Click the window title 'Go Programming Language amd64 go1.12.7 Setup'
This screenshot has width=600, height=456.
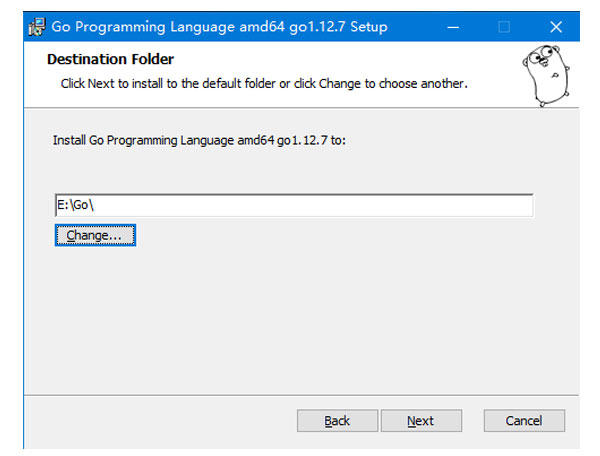click(x=219, y=27)
